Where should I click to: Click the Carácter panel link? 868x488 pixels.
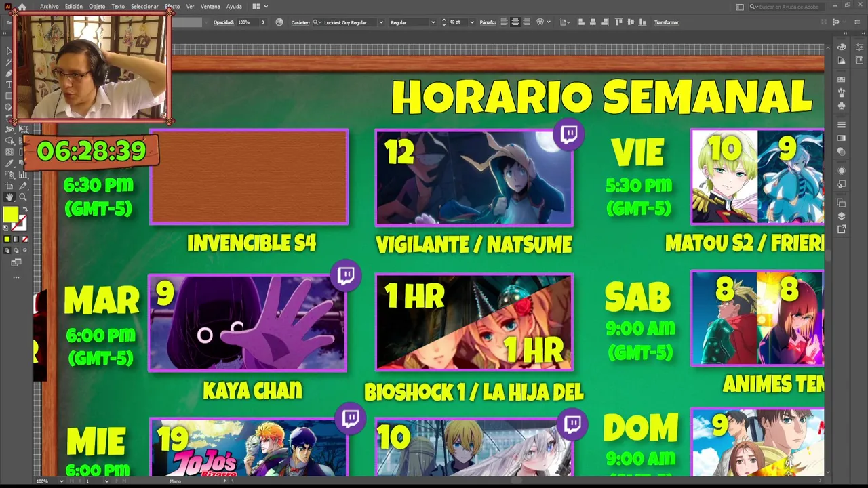300,22
